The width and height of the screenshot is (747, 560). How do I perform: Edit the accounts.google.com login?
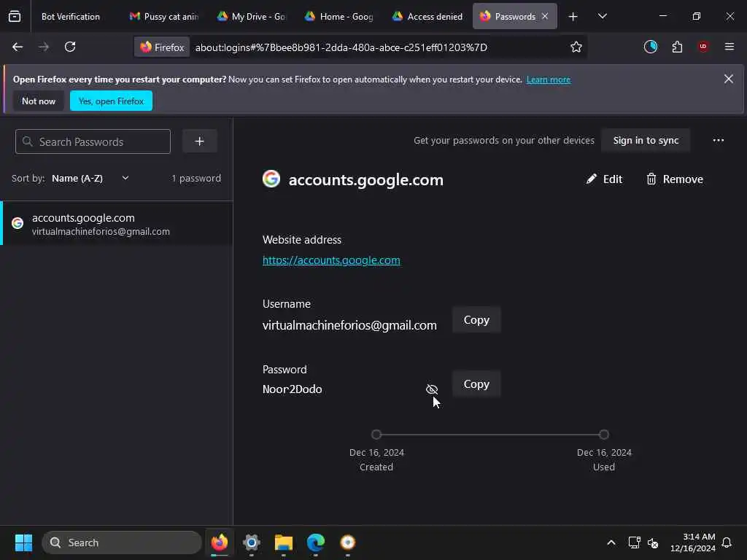pos(604,179)
